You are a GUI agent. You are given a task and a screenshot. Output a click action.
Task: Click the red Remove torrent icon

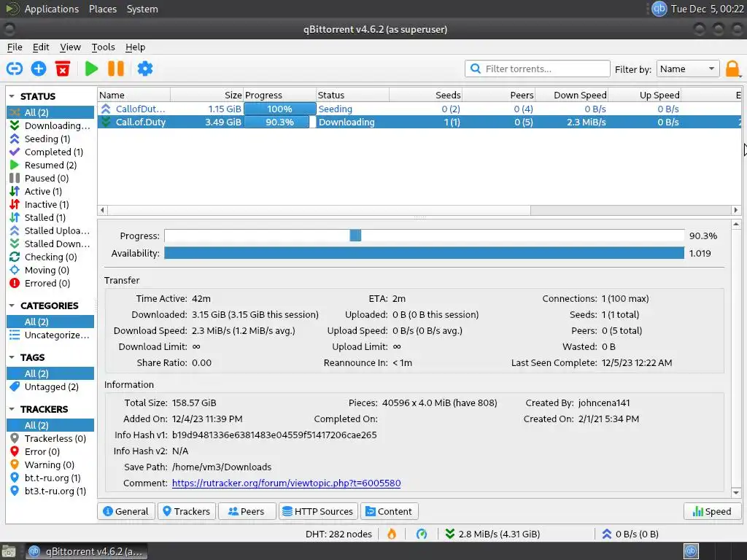[x=63, y=69]
